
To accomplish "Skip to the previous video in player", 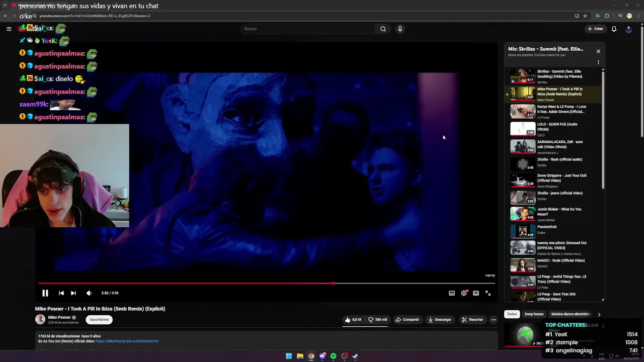I will click(x=61, y=293).
